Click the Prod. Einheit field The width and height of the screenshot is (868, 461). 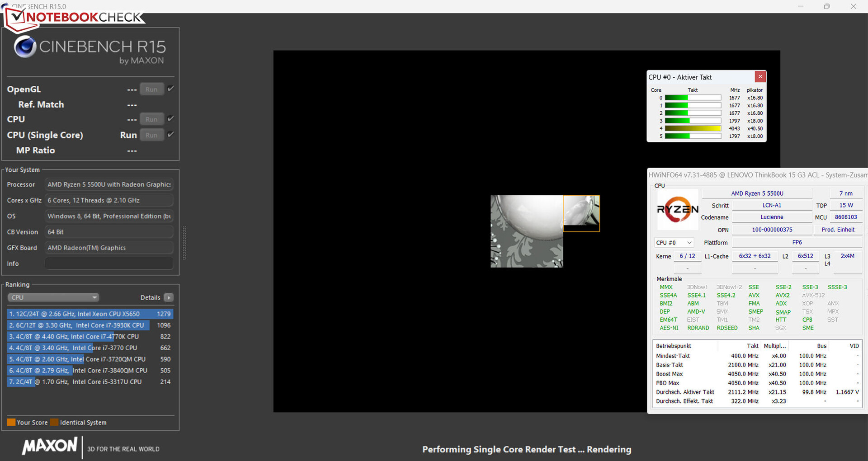(x=838, y=230)
